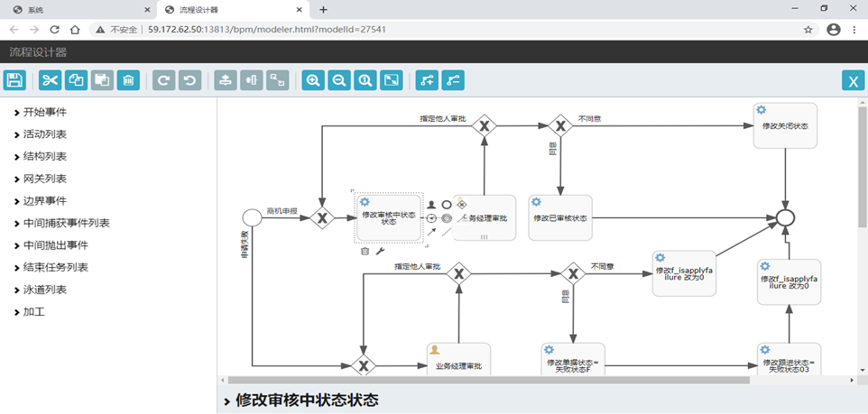Select the 修改关闭状态 service task node
Screen dimensions: 868x414
coord(785,126)
